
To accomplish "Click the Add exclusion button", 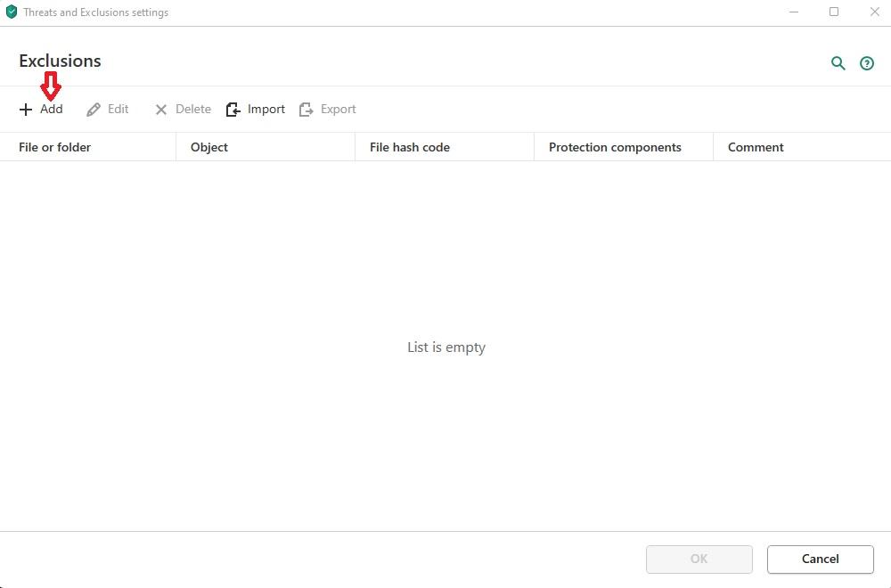I will (41, 109).
